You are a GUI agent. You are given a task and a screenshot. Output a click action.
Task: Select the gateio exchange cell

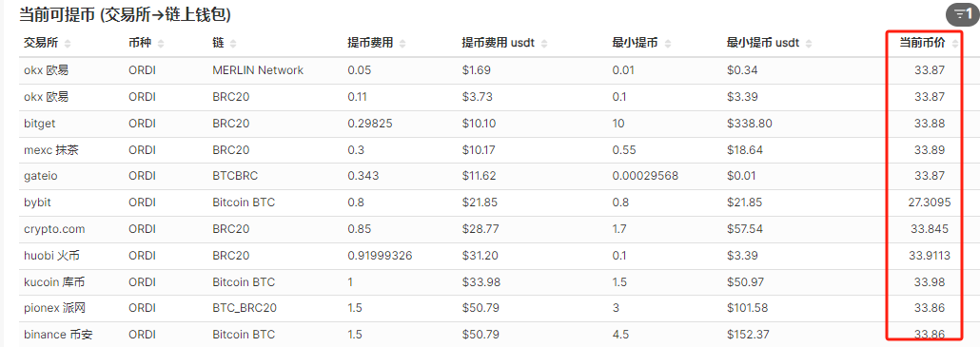click(40, 176)
